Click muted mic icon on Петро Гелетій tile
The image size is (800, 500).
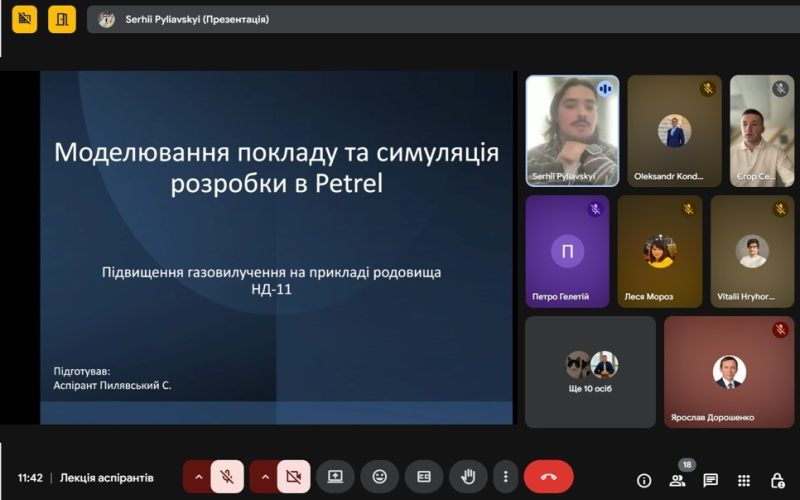[595, 209]
